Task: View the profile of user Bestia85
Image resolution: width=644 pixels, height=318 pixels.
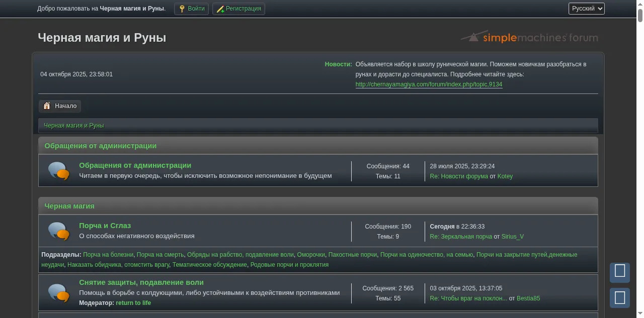Action: (x=528, y=298)
